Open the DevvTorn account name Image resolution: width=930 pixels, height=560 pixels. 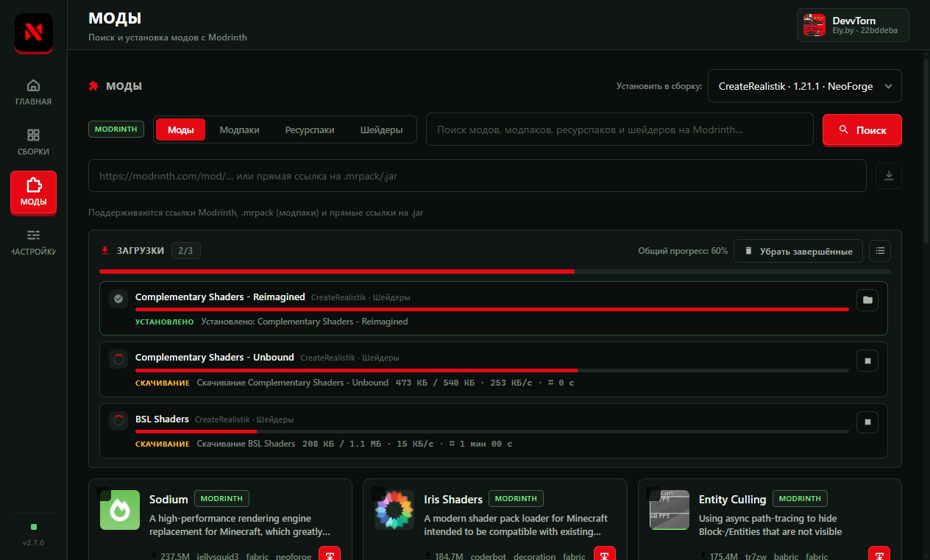pyautogui.click(x=854, y=21)
